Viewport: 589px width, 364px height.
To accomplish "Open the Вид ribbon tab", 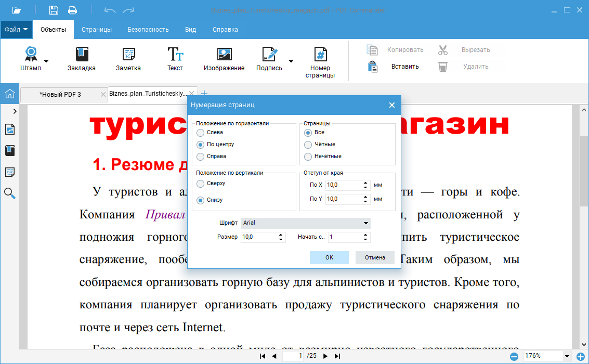I will click(x=190, y=29).
